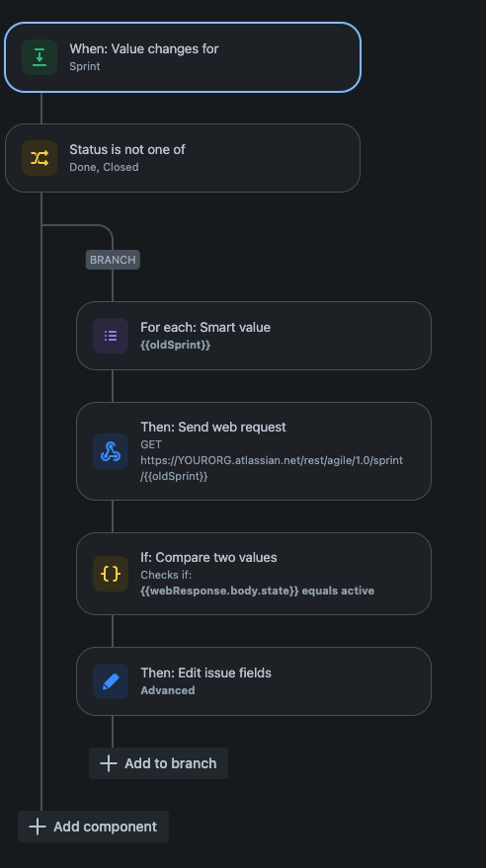Click the green trigger icon for Sprint
The height and width of the screenshot is (868, 486).
click(x=40, y=57)
